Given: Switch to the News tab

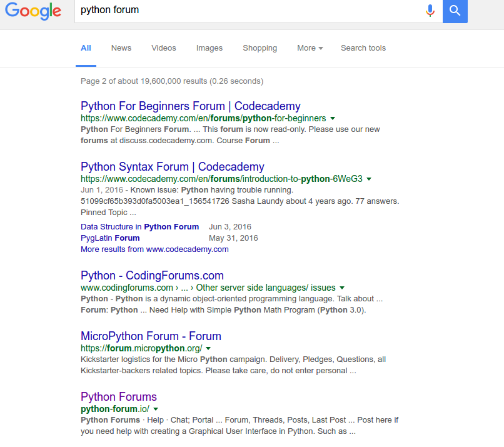Looking at the screenshot, I should click(121, 48).
